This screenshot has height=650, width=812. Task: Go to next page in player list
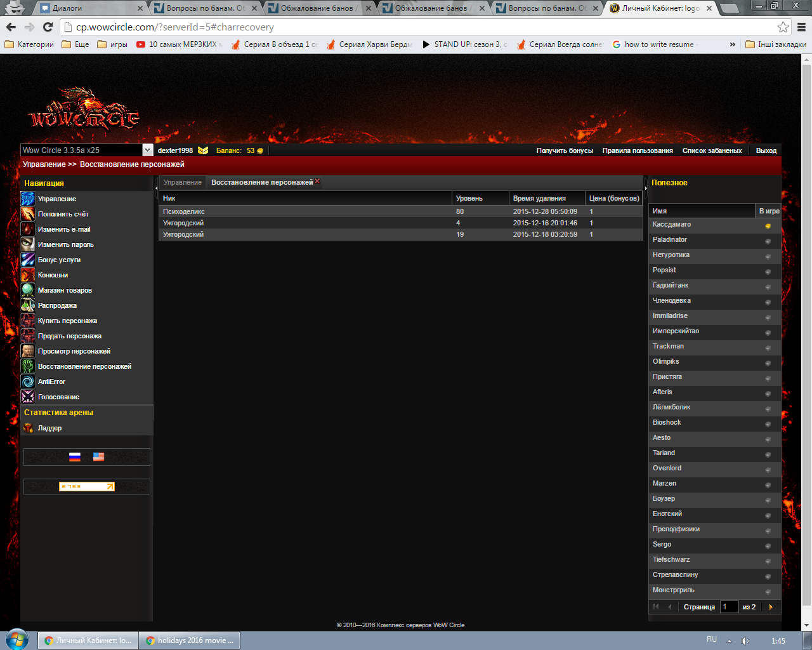[x=771, y=607]
